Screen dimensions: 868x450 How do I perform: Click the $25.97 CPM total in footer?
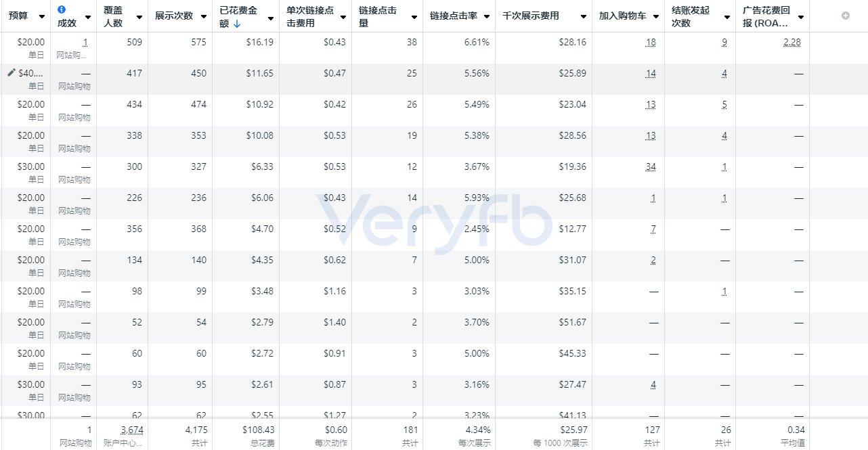click(x=573, y=430)
